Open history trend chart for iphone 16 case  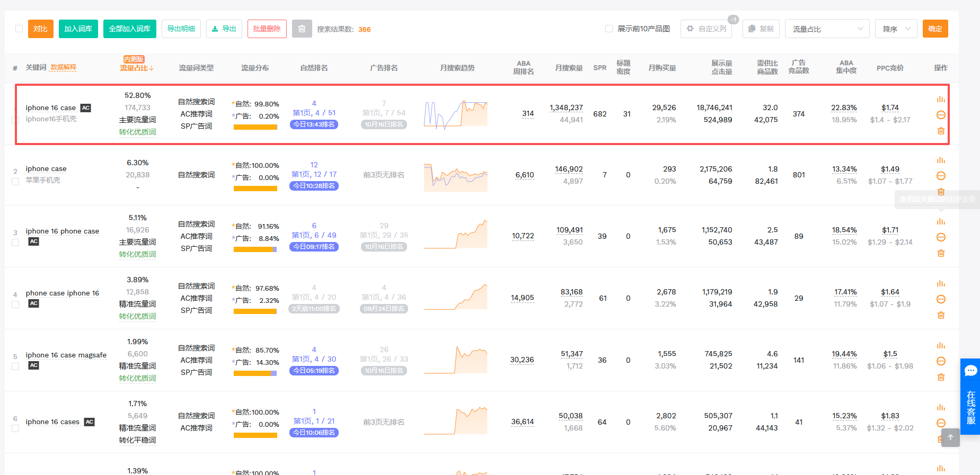tap(941, 100)
